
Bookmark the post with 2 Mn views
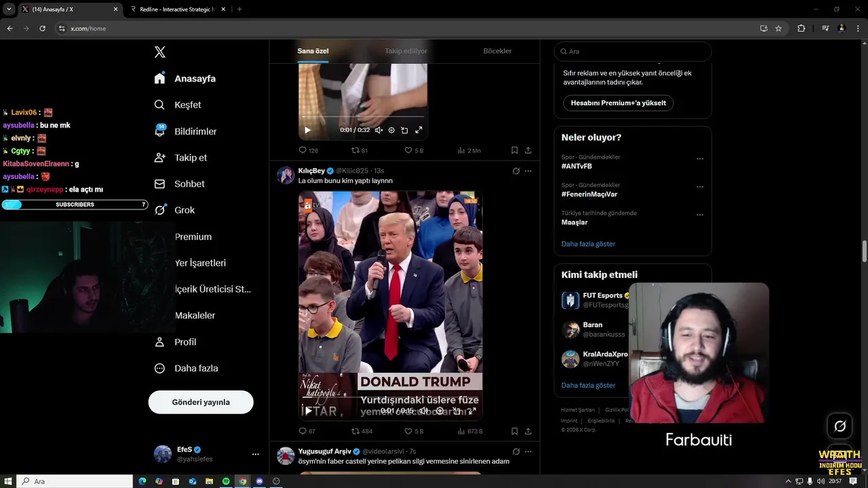(x=515, y=150)
